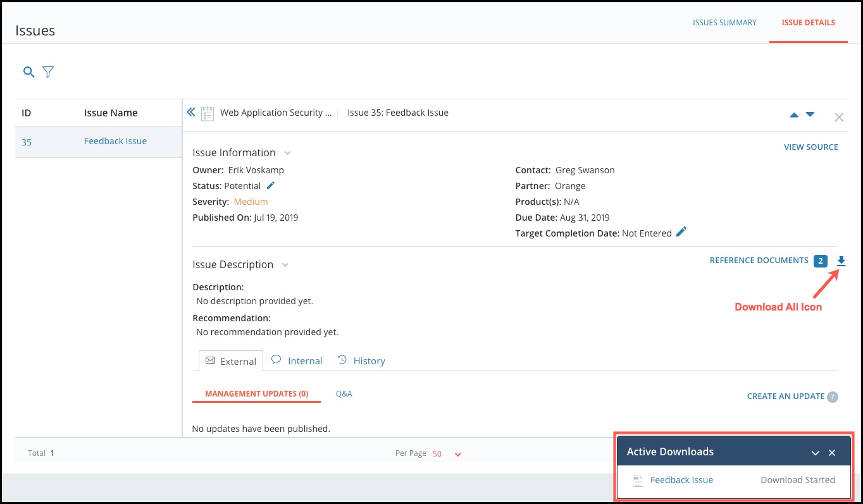Edit Target Completion Date pencil icon
The width and height of the screenshot is (863, 504).
(681, 232)
